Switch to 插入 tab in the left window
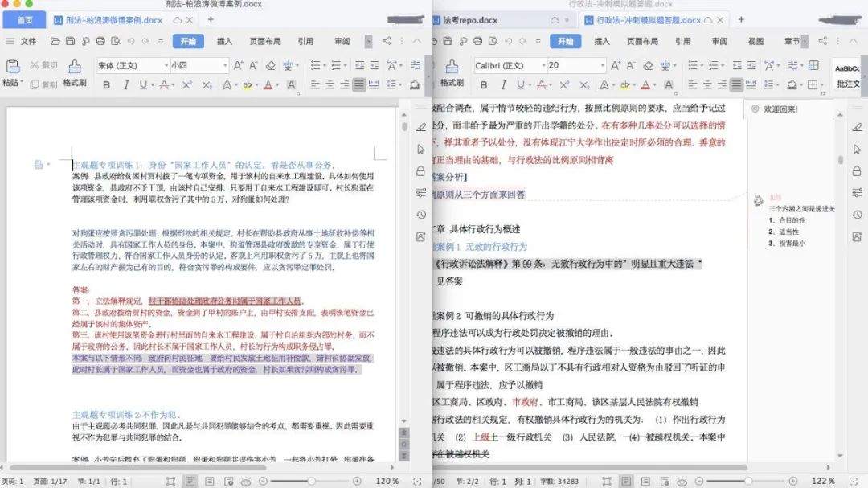This screenshot has width=868, height=488. pyautogui.click(x=224, y=41)
